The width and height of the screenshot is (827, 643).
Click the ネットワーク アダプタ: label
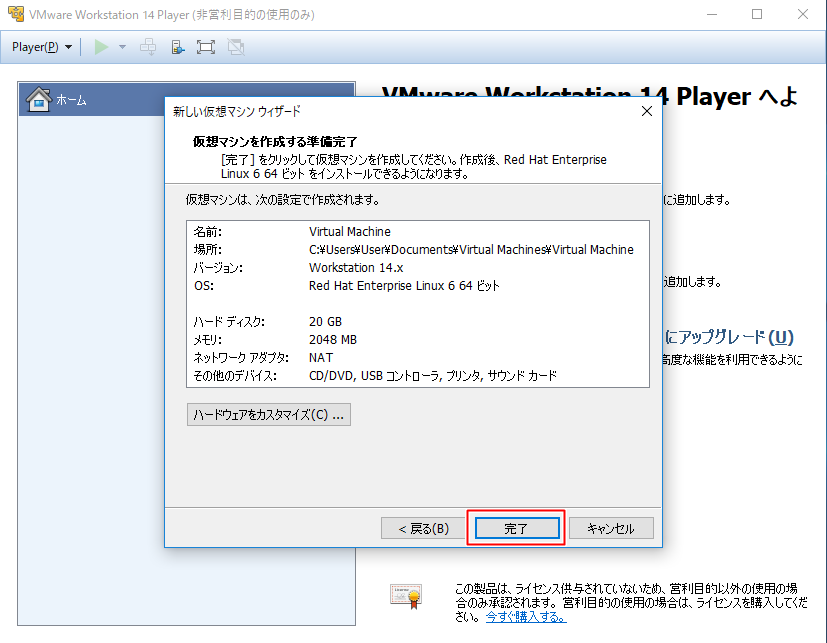pyautogui.click(x=241, y=358)
